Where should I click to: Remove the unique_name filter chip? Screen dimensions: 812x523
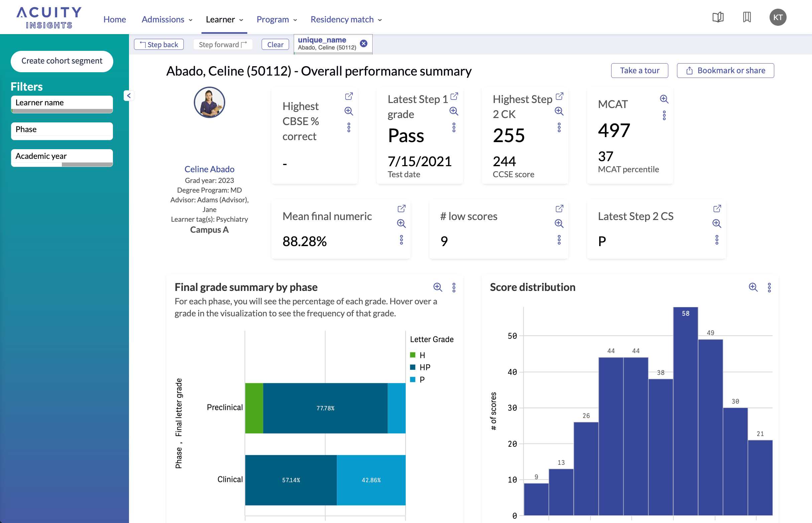(x=364, y=43)
